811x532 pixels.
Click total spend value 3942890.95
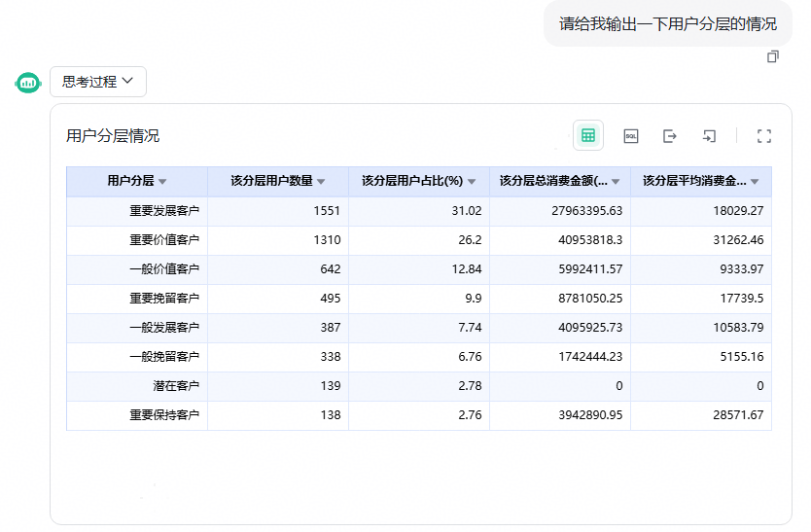[590, 415]
